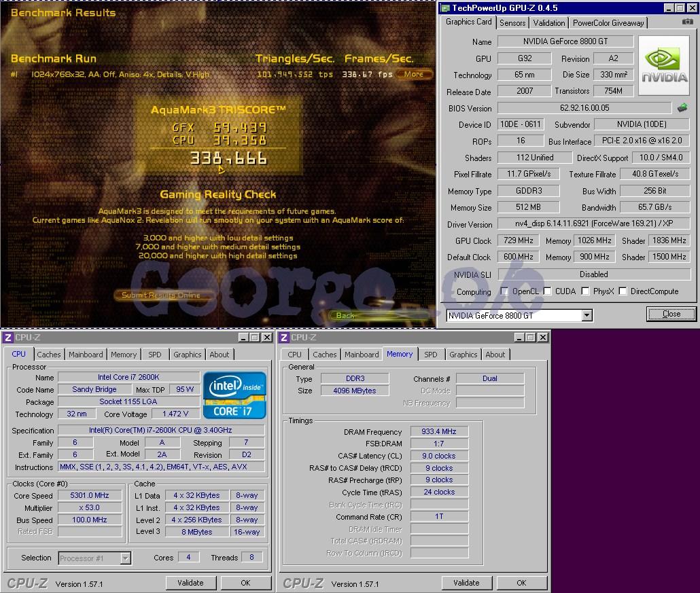Click the NVIDIA SLI Disabled field

(594, 274)
